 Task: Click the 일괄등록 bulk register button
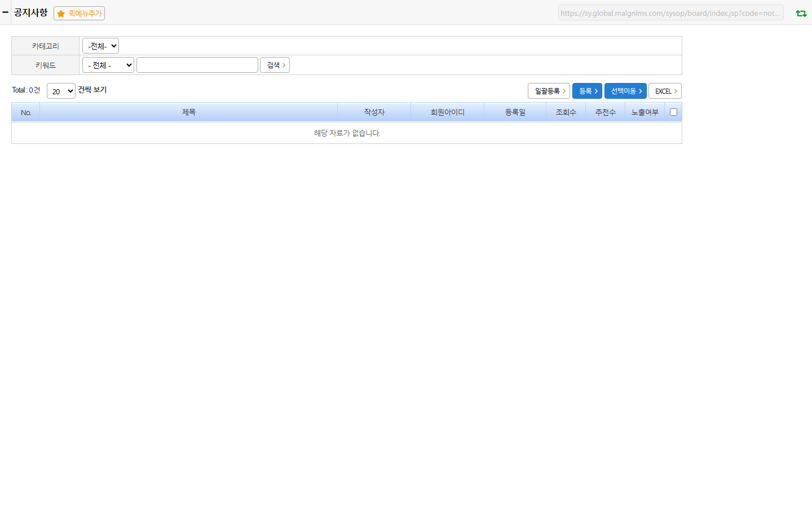coord(549,91)
